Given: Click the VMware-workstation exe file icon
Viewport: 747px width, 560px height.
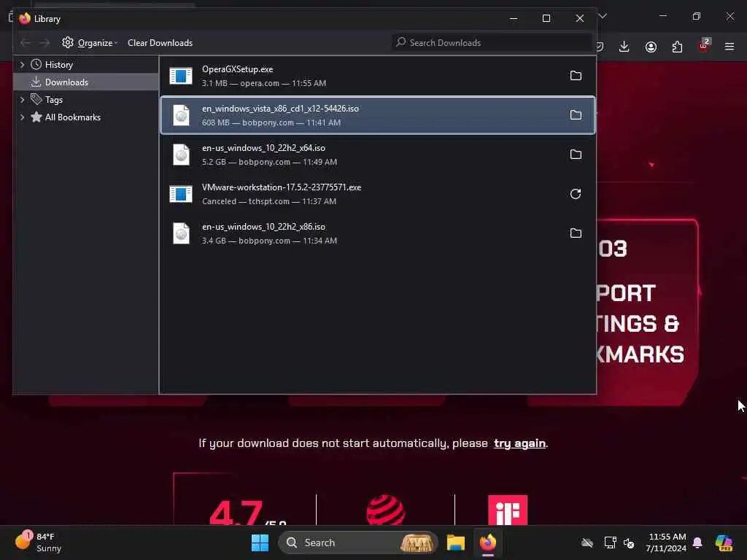Looking at the screenshot, I should (181, 194).
